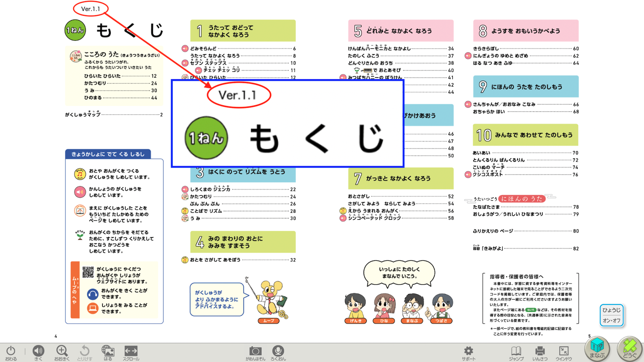Screen dimensions: 644x362
Task: Click the げんき character
Action: pyautogui.click(x=355, y=308)
